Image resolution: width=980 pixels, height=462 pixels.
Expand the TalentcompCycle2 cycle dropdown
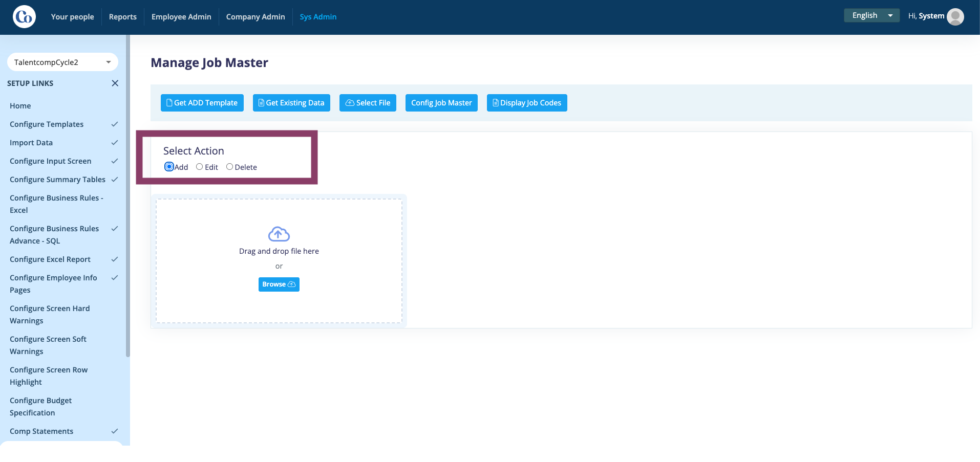(x=62, y=62)
